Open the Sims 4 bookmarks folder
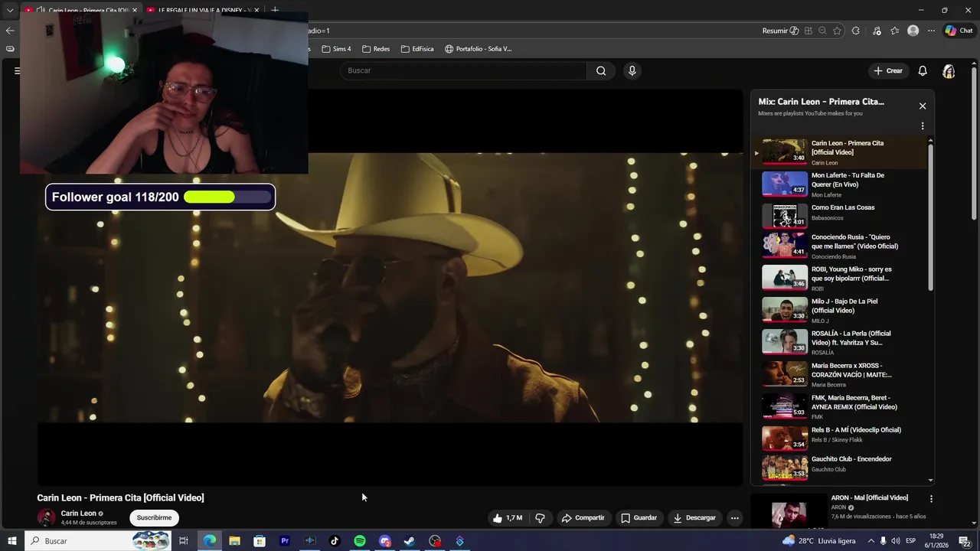This screenshot has height=551, width=980. click(x=336, y=49)
